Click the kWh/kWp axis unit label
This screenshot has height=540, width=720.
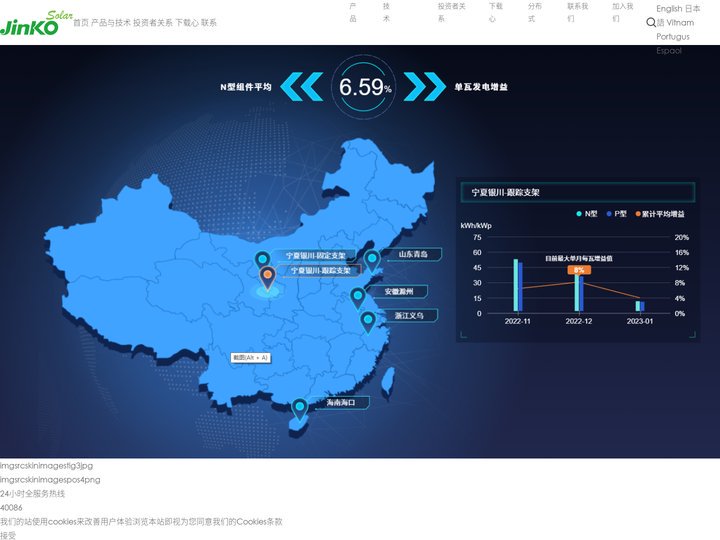[476, 225]
